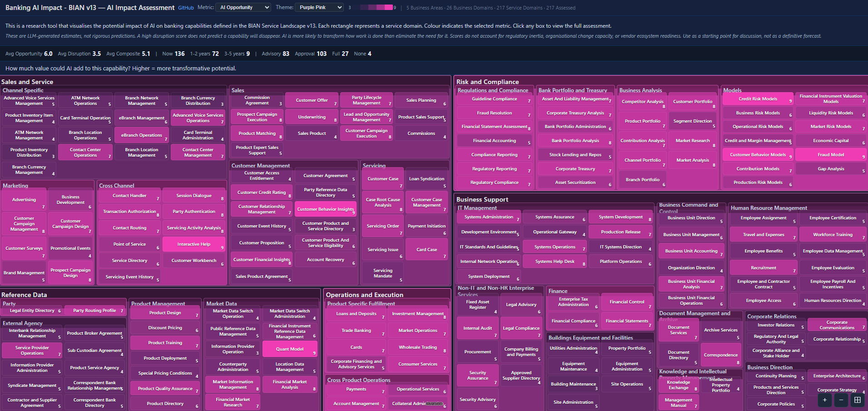Screen dimensions: 868x411
Task: Zoom out with the minus button
Action: coord(841,400)
